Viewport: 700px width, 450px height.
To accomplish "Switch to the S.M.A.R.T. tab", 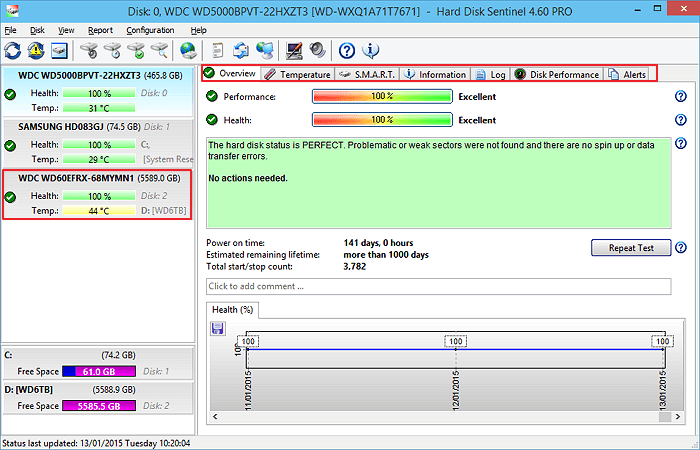I will (368, 74).
